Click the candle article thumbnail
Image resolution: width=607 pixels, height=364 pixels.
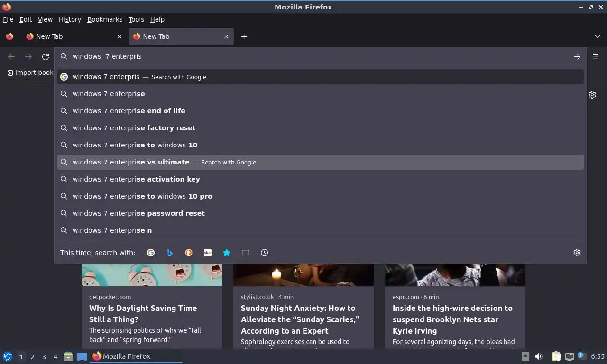[x=303, y=275]
